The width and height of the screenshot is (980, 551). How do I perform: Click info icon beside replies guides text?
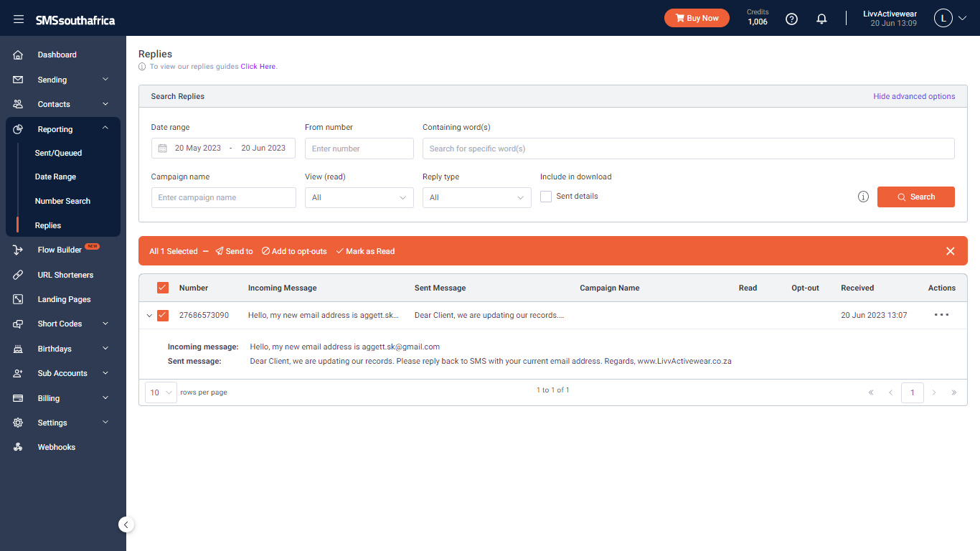tap(142, 66)
